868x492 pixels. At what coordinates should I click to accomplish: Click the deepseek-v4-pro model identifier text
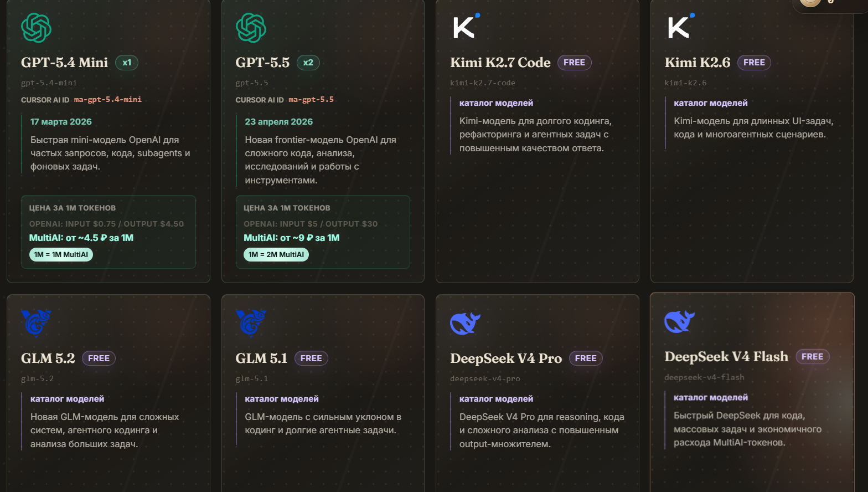click(x=485, y=379)
